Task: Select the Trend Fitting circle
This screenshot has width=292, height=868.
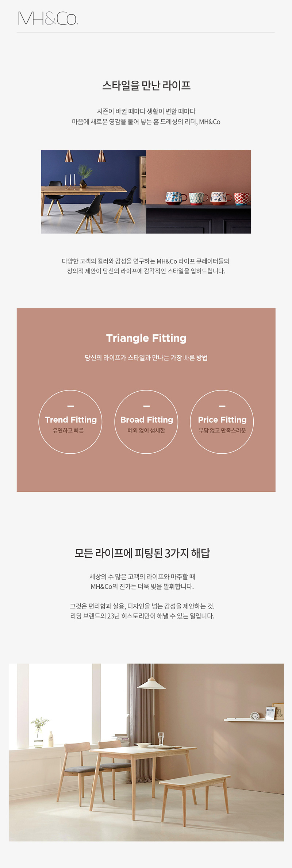Action: 70,422
